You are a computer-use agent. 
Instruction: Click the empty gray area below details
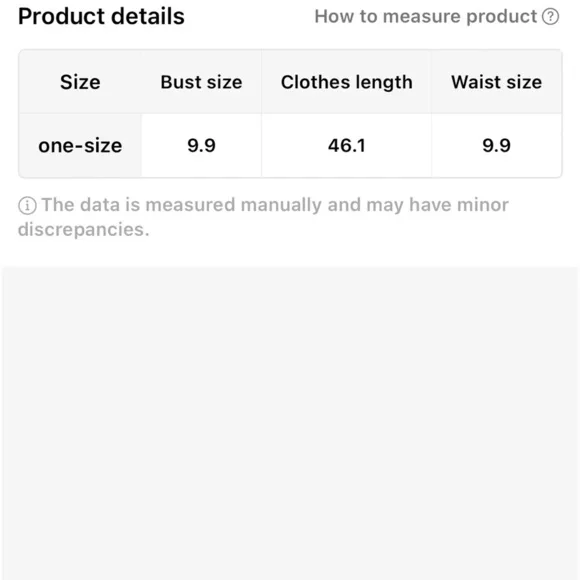tap(290, 423)
